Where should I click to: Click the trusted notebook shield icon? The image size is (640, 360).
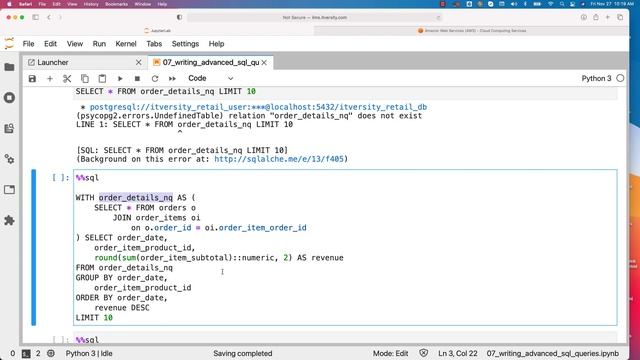point(424,353)
